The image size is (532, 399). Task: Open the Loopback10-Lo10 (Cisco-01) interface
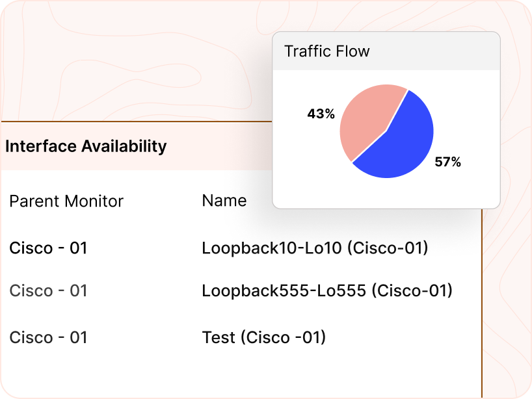(315, 248)
